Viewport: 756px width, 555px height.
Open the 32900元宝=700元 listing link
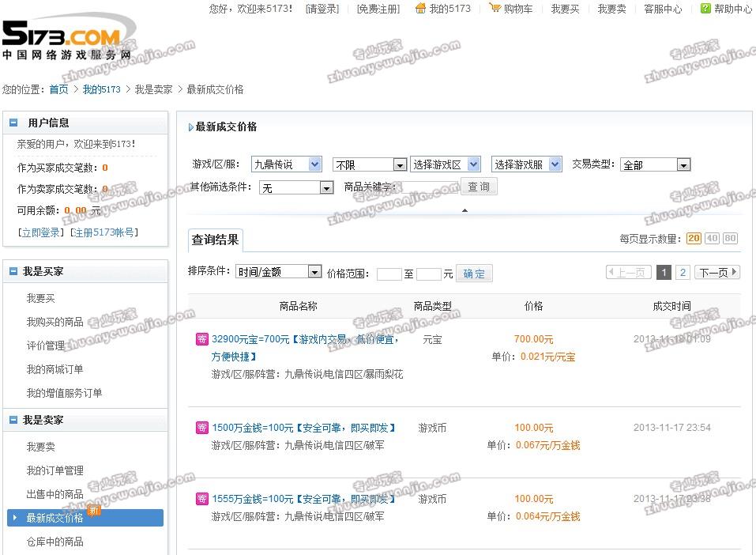tap(306, 348)
